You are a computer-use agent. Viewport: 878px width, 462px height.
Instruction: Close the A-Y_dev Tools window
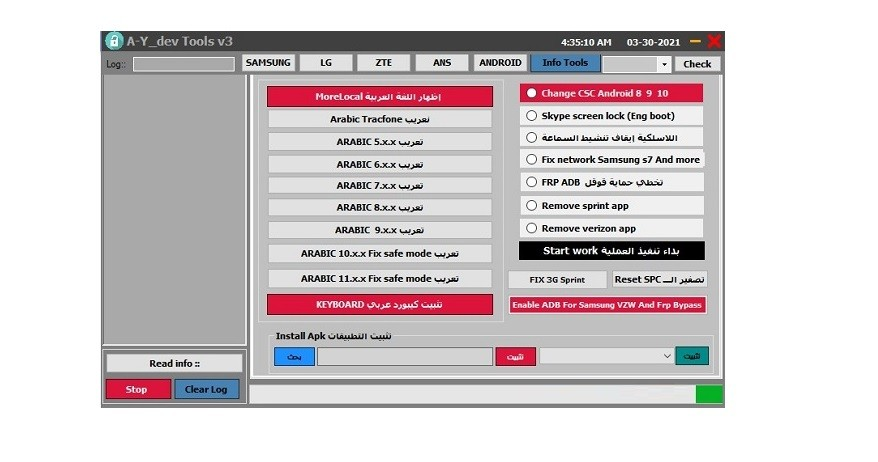(x=714, y=41)
